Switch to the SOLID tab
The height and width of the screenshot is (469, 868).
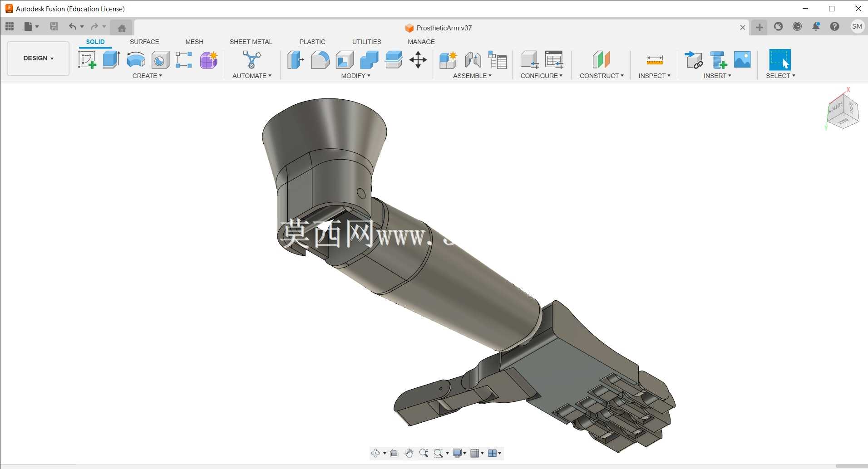pos(95,42)
